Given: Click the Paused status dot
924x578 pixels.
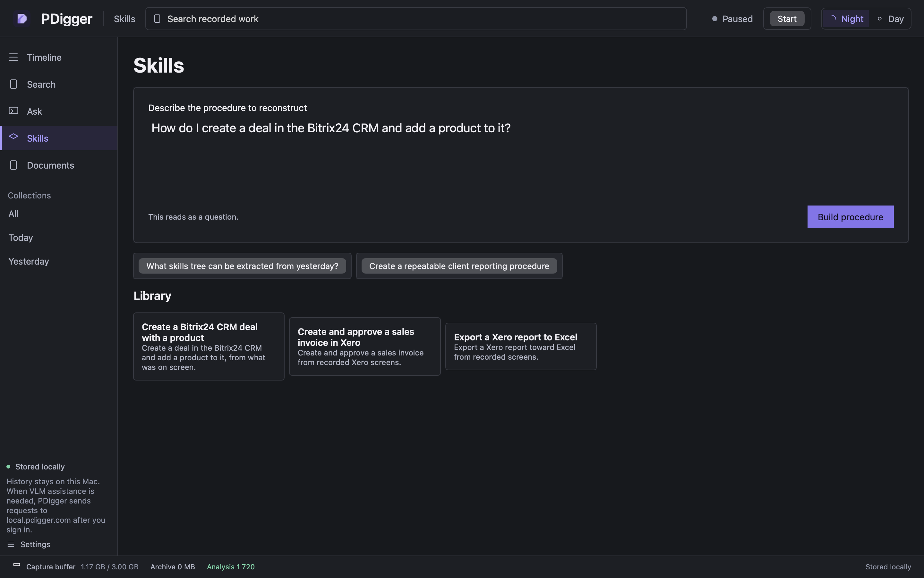Looking at the screenshot, I should (x=715, y=19).
